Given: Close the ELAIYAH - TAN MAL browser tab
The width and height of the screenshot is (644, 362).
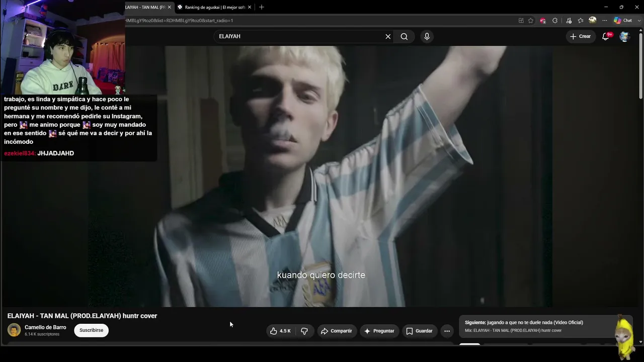Looking at the screenshot, I should (x=169, y=7).
